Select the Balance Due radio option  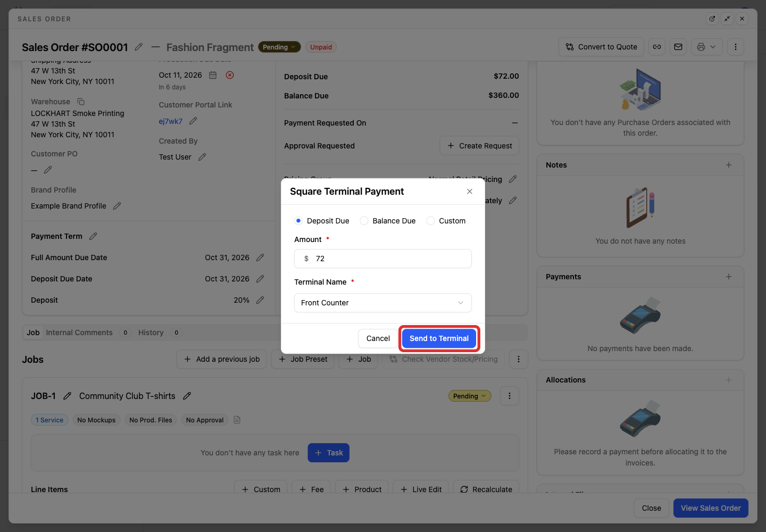click(x=364, y=221)
